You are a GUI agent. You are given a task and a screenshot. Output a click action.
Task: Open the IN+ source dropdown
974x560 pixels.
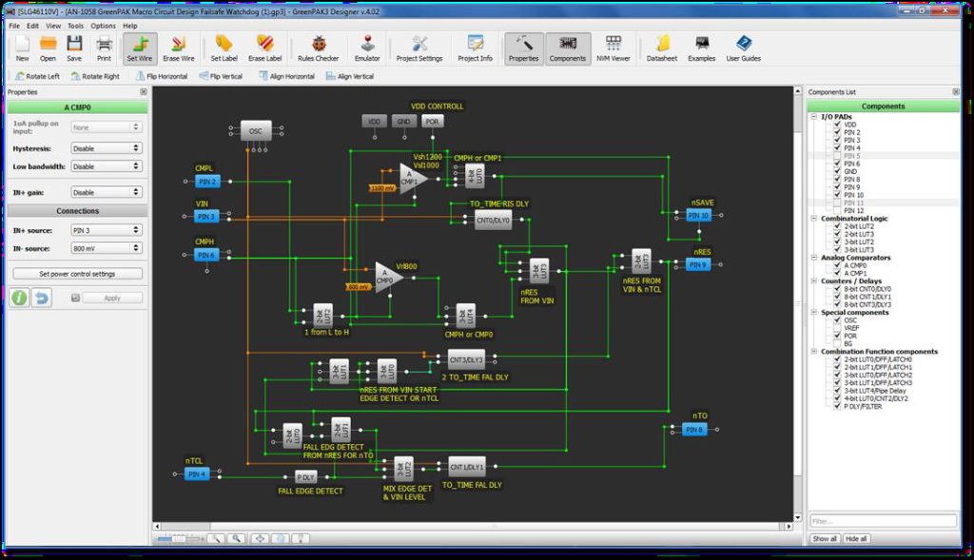(106, 230)
